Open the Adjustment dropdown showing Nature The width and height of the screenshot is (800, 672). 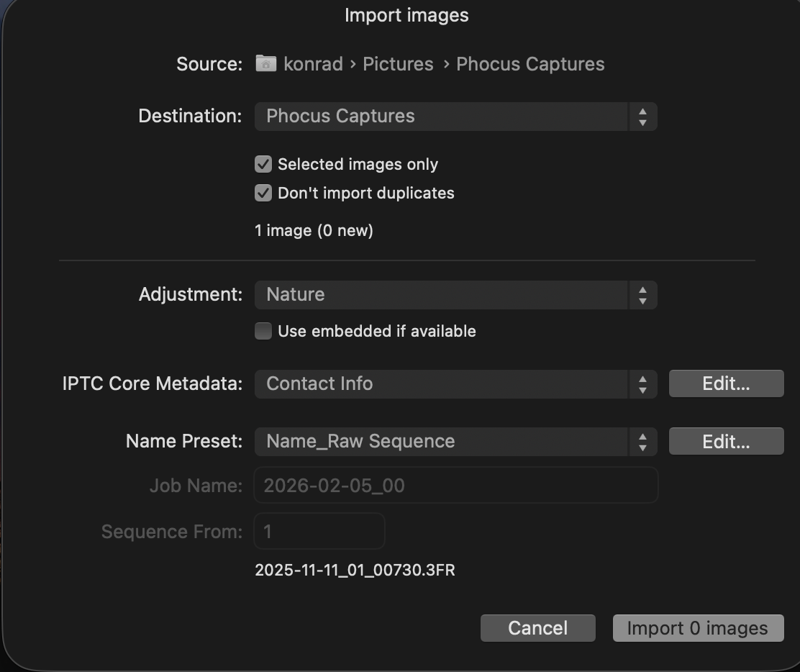[455, 295]
